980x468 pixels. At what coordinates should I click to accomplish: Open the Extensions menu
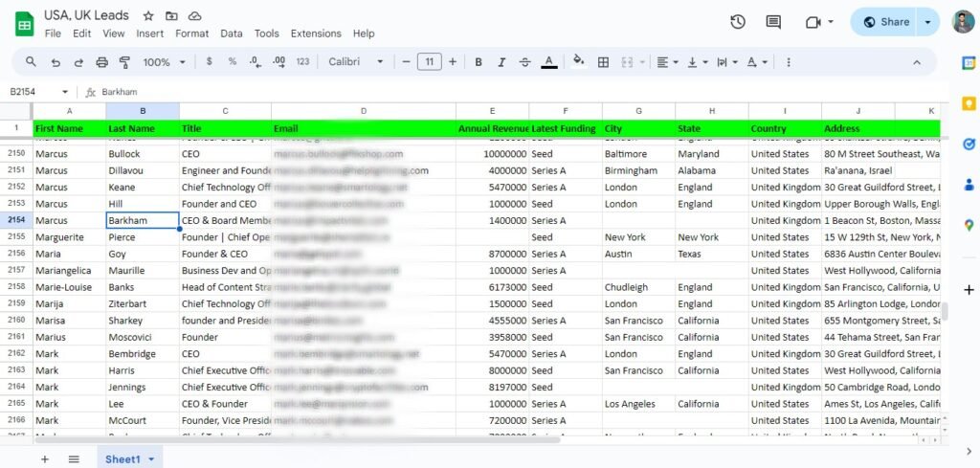(x=316, y=33)
